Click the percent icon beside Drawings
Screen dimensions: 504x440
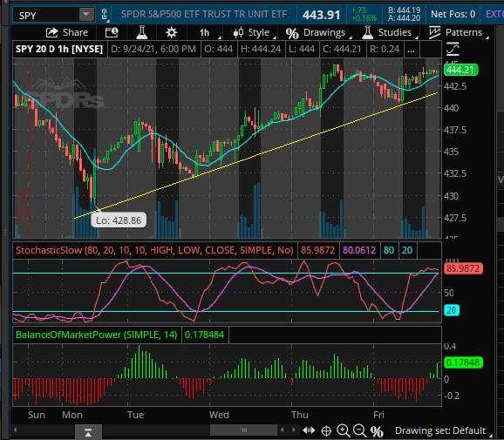coord(292,33)
